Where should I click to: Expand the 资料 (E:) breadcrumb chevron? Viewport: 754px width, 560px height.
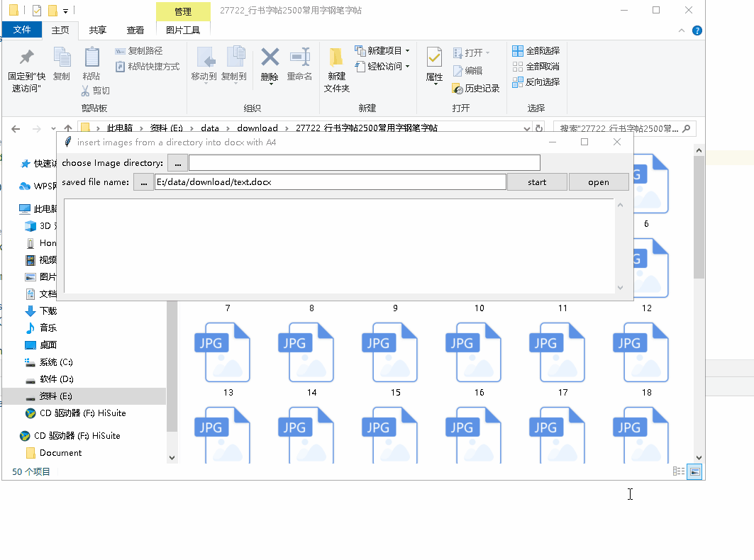[192, 128]
